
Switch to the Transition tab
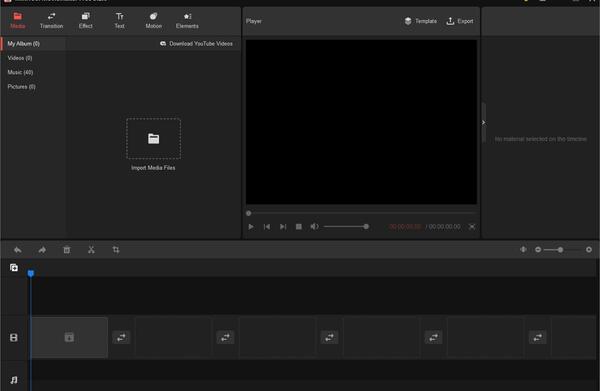pyautogui.click(x=51, y=21)
